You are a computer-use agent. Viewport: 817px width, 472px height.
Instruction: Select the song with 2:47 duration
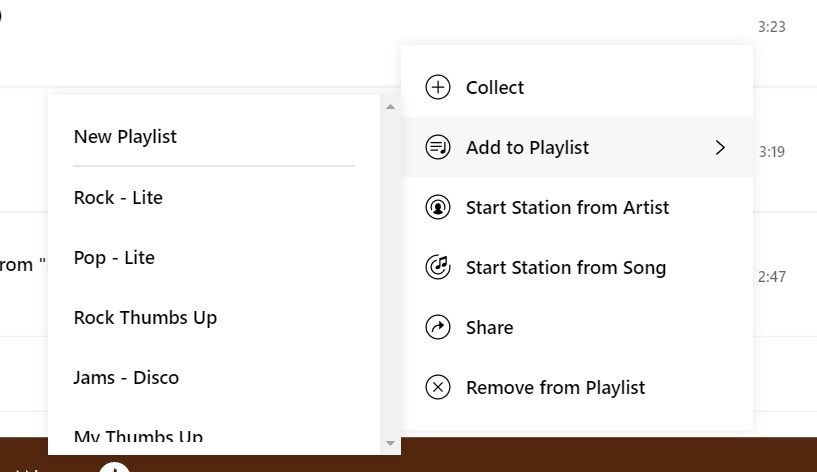coord(771,277)
